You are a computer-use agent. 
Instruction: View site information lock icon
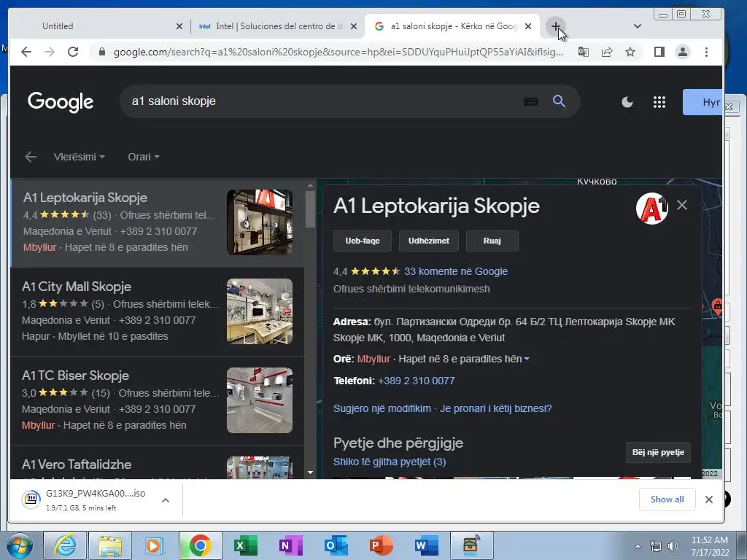pos(101,52)
